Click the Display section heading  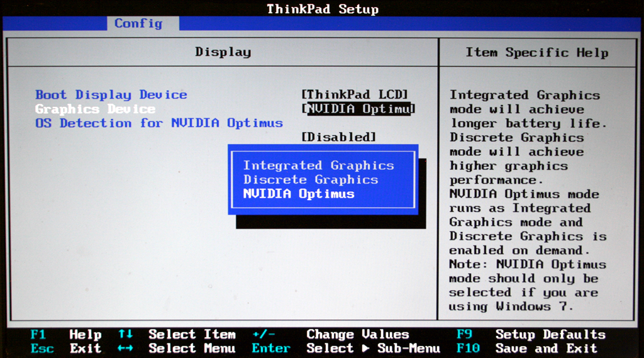[x=223, y=52]
